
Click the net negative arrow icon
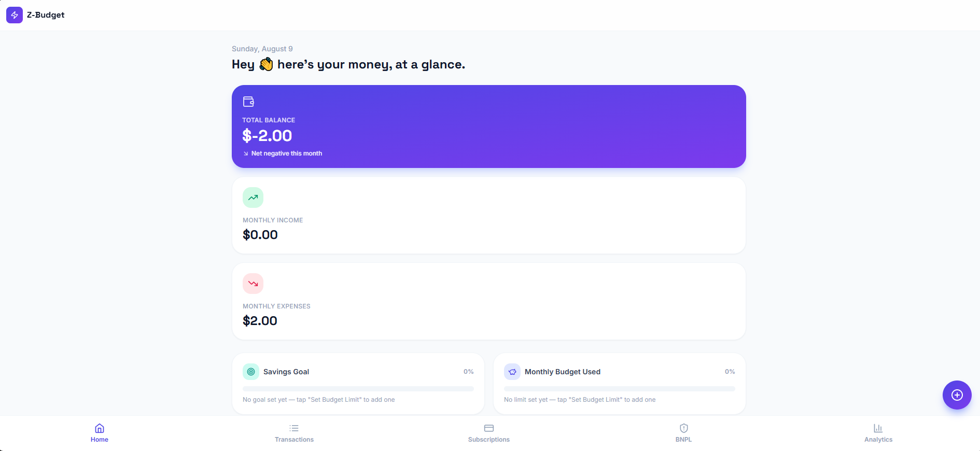tap(246, 153)
